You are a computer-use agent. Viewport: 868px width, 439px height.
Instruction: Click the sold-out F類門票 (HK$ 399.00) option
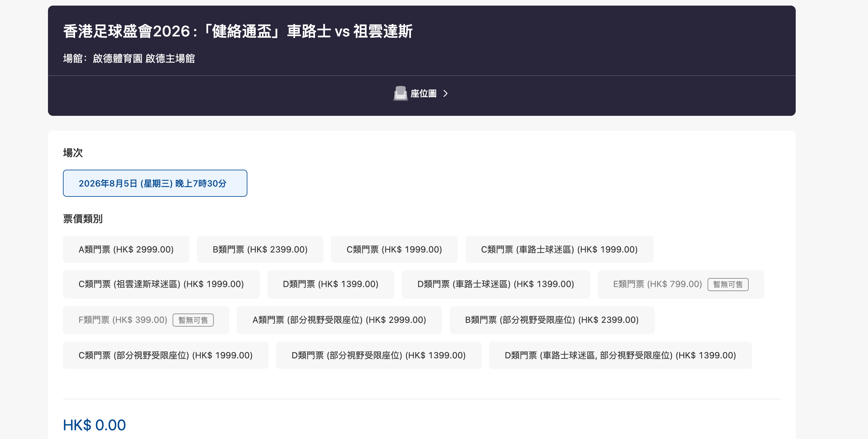click(x=146, y=320)
